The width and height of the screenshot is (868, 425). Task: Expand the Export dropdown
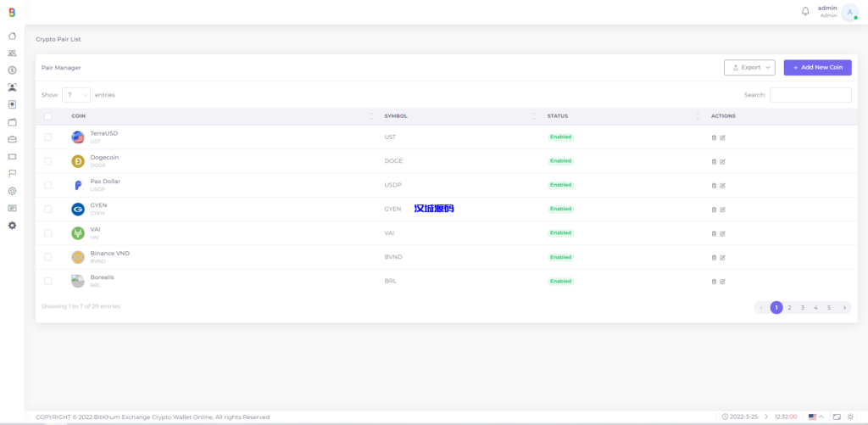coord(749,68)
